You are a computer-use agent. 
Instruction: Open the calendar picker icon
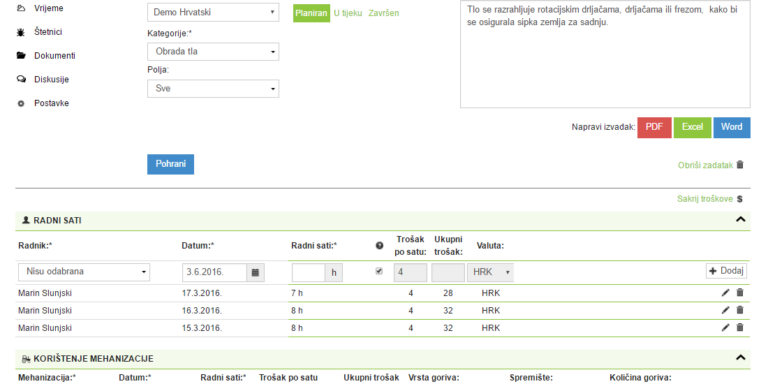click(255, 272)
